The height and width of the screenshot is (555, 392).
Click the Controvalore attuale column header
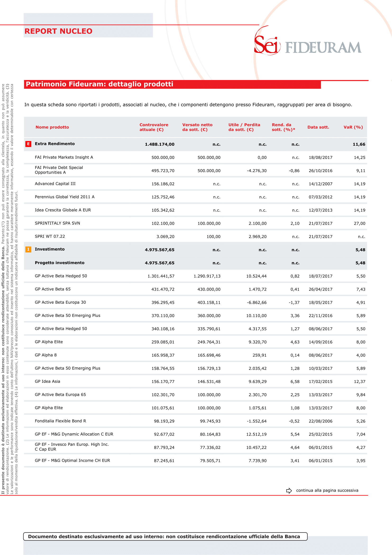(154, 127)
